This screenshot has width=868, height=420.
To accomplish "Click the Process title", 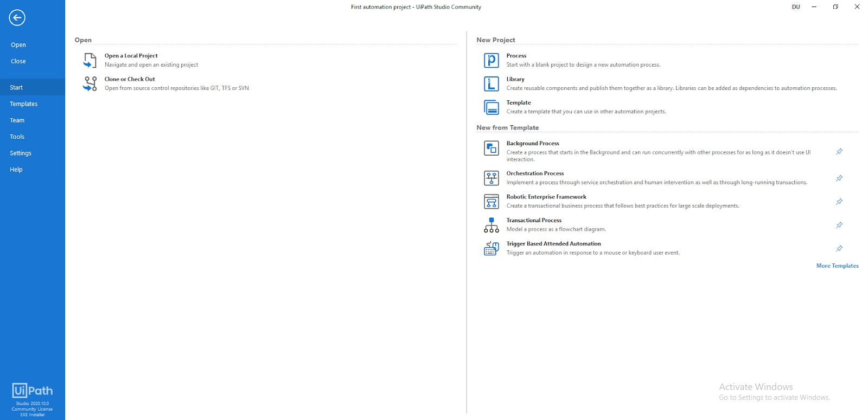I will pos(516,56).
